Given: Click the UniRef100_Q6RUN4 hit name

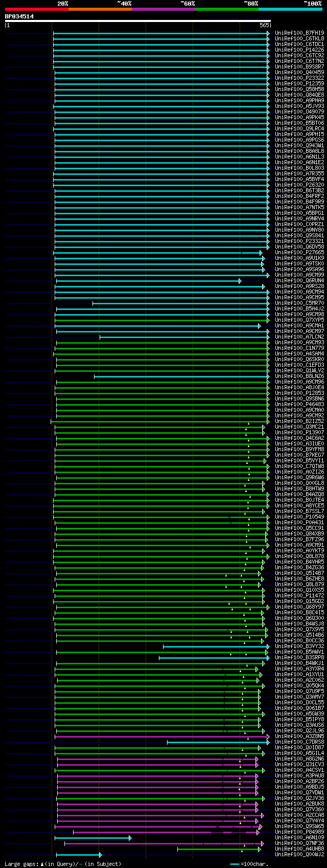Looking at the screenshot, I should coord(299,280).
